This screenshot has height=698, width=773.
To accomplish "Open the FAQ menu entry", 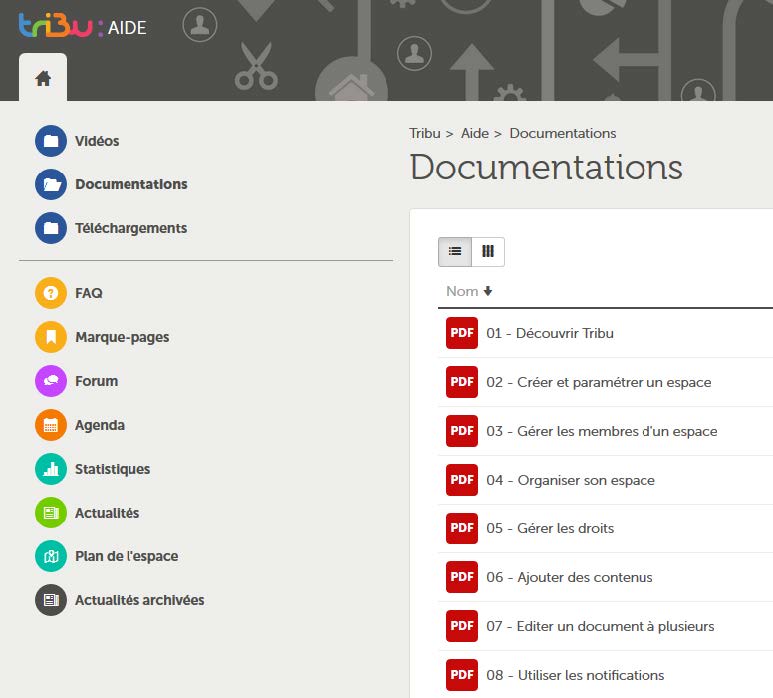I will point(89,293).
